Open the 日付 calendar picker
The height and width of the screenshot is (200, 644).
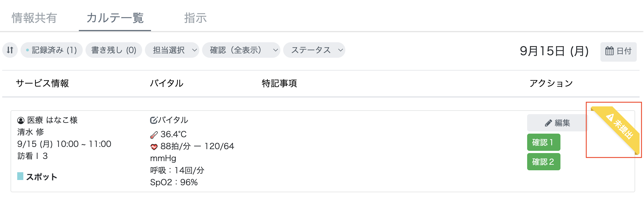618,51
